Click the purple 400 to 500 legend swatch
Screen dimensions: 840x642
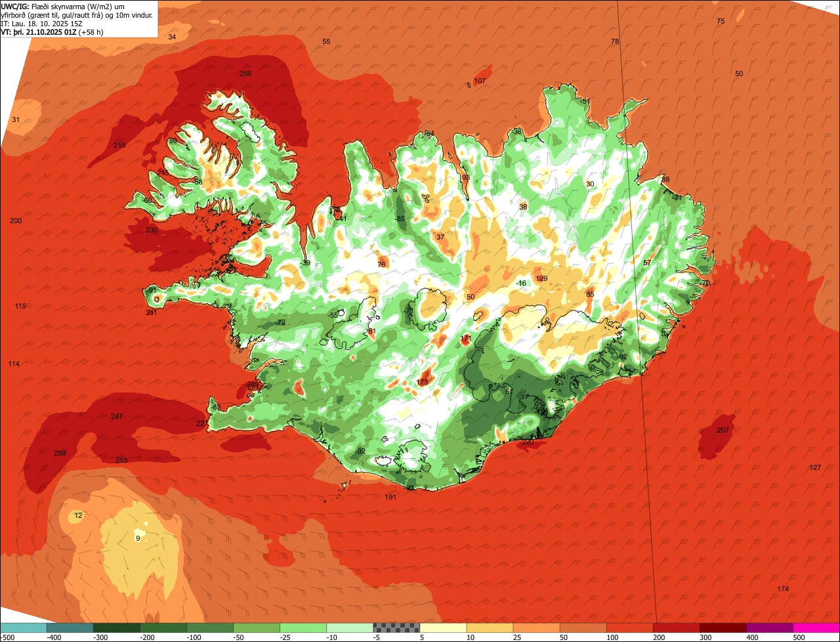point(770,628)
